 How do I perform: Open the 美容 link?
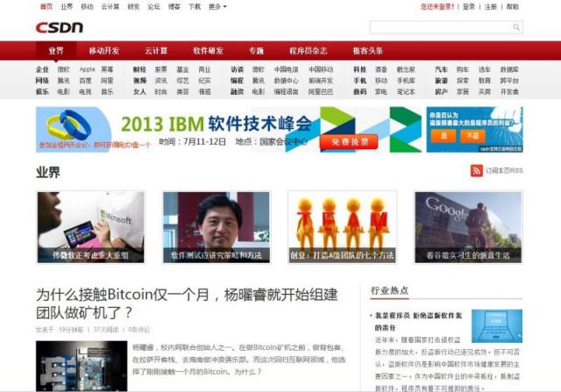pyautogui.click(x=183, y=92)
